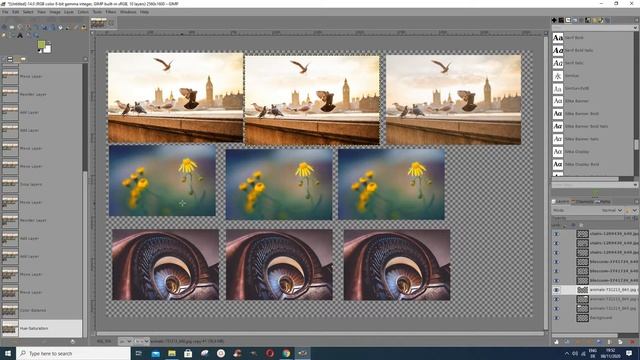Open the Image menu
This screenshot has width=640, height=360.
point(55,12)
